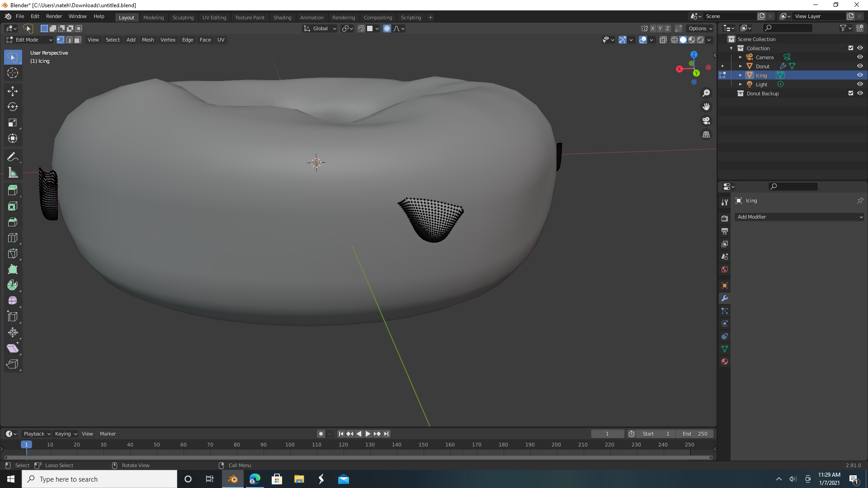Enable face select mode
Screen dimensions: 868x488
click(78, 40)
